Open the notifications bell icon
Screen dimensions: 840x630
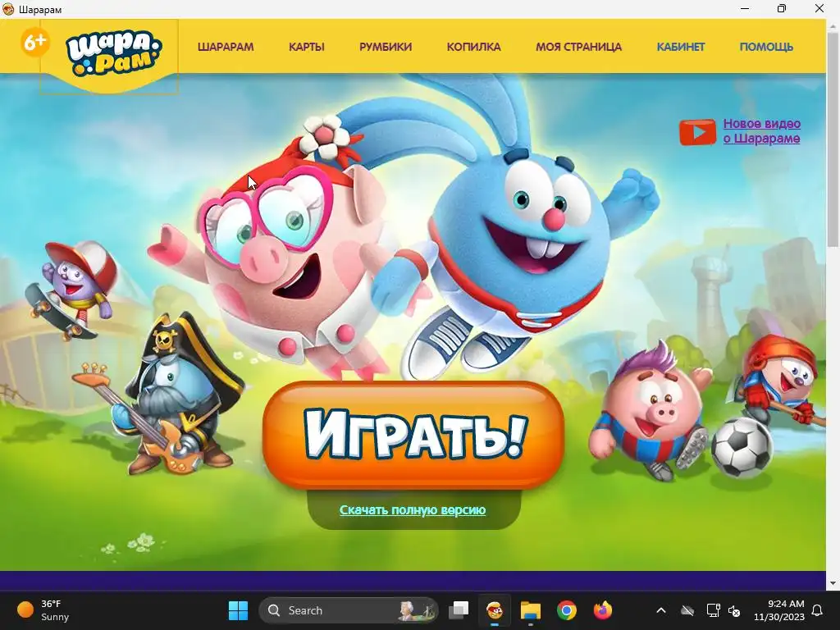point(818,610)
